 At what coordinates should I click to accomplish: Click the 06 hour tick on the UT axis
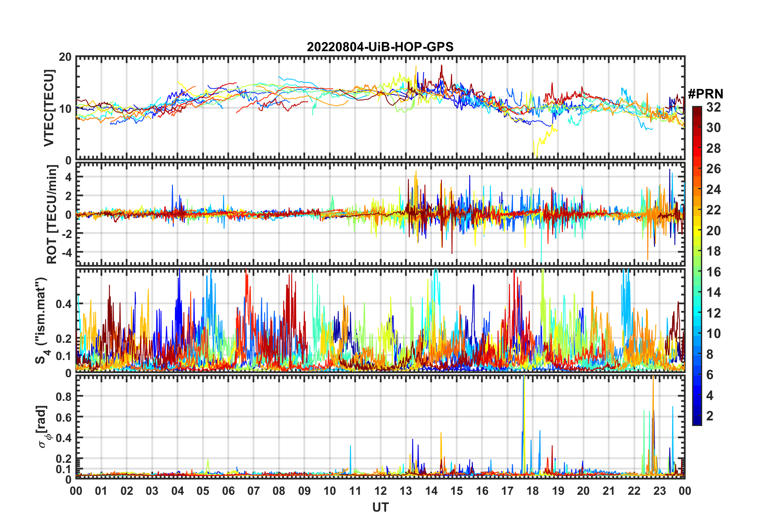click(228, 491)
